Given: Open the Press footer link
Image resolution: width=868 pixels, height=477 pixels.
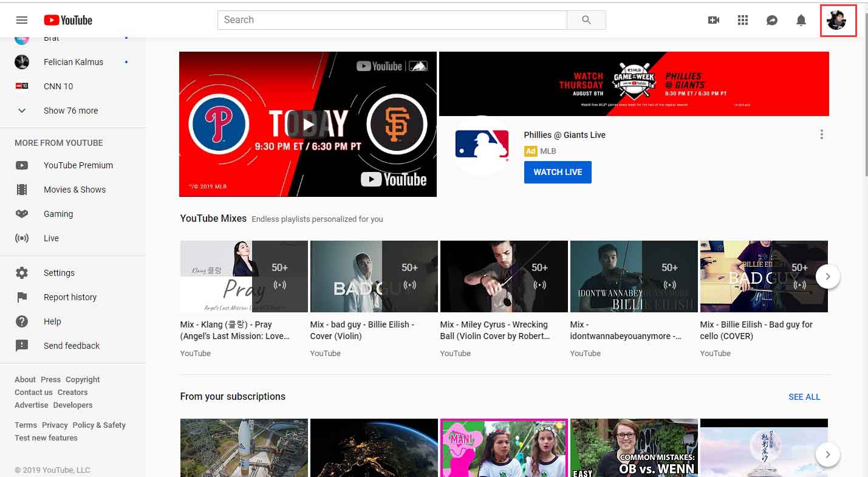Looking at the screenshot, I should click(50, 379).
